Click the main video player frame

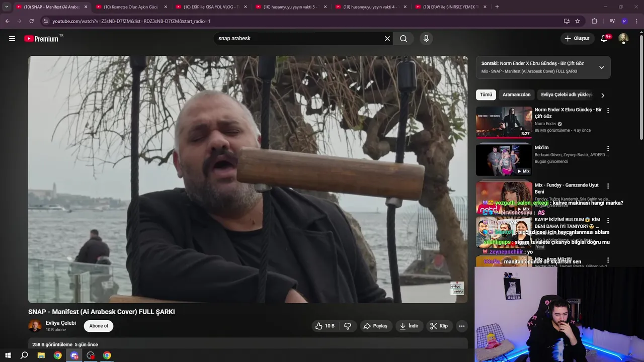point(248,179)
